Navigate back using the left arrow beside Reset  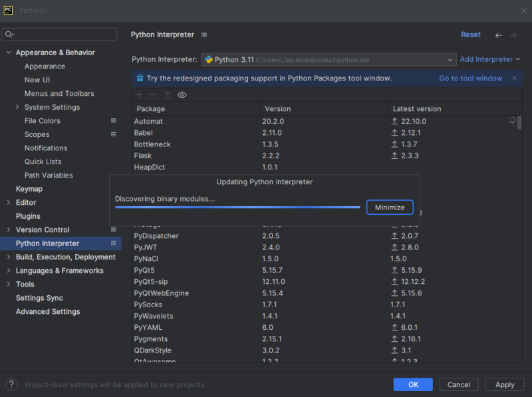point(499,34)
